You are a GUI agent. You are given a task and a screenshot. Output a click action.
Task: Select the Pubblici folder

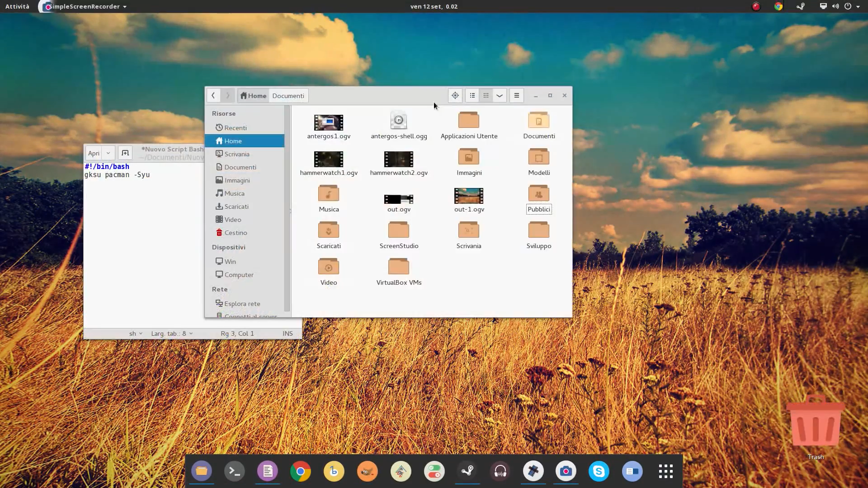[x=539, y=200]
